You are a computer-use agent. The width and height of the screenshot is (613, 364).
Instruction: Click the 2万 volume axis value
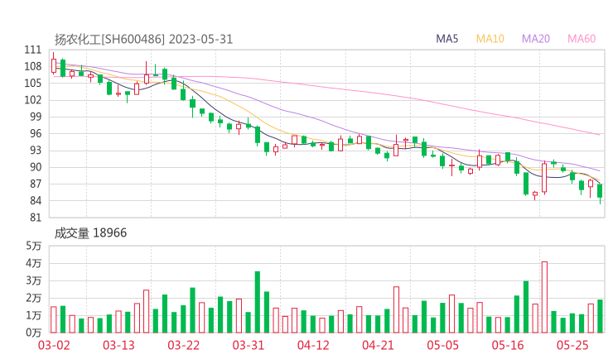click(34, 298)
